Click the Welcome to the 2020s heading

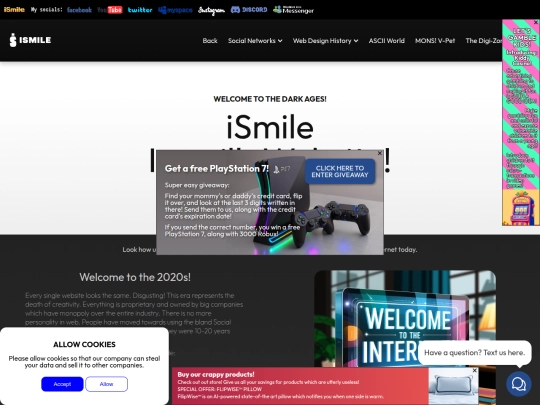[135, 277]
